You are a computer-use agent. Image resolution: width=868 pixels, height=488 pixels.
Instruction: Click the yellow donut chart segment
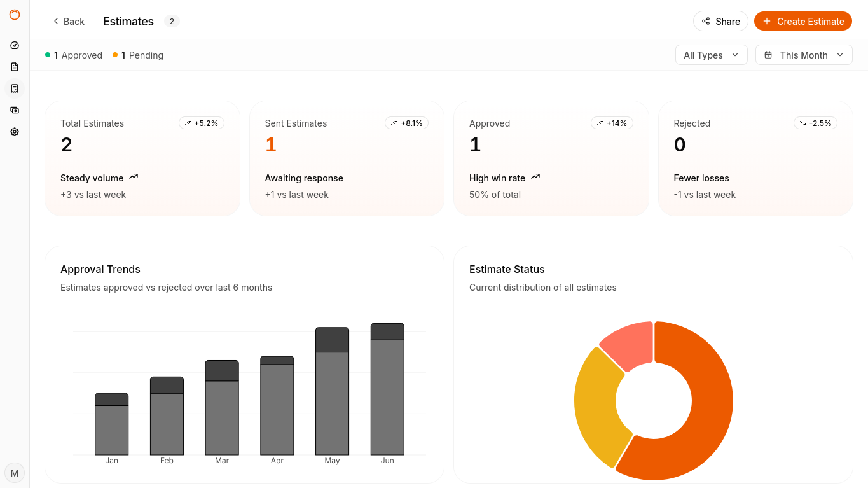[x=595, y=407]
